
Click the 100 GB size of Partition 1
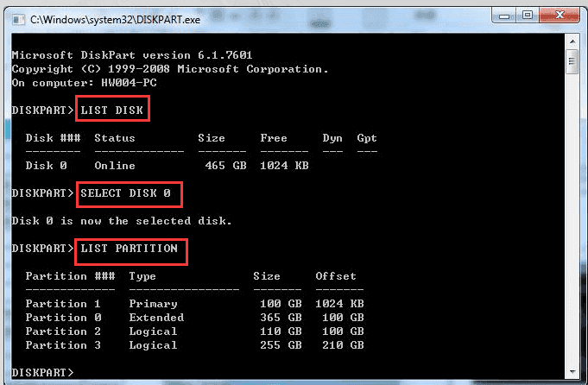pyautogui.click(x=281, y=304)
